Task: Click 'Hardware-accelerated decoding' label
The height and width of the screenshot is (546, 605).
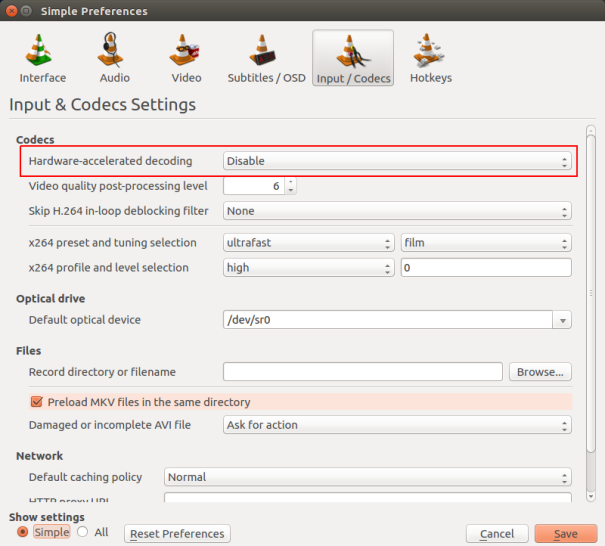Action: click(x=110, y=161)
